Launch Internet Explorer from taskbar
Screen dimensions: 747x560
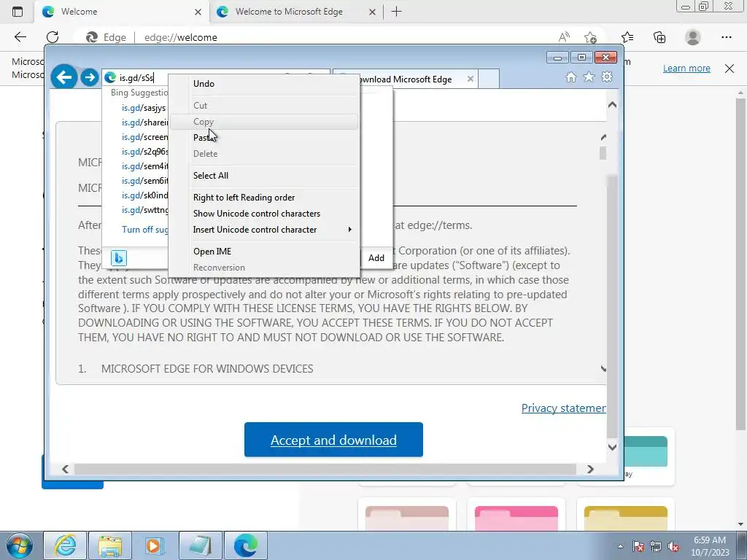(65, 545)
